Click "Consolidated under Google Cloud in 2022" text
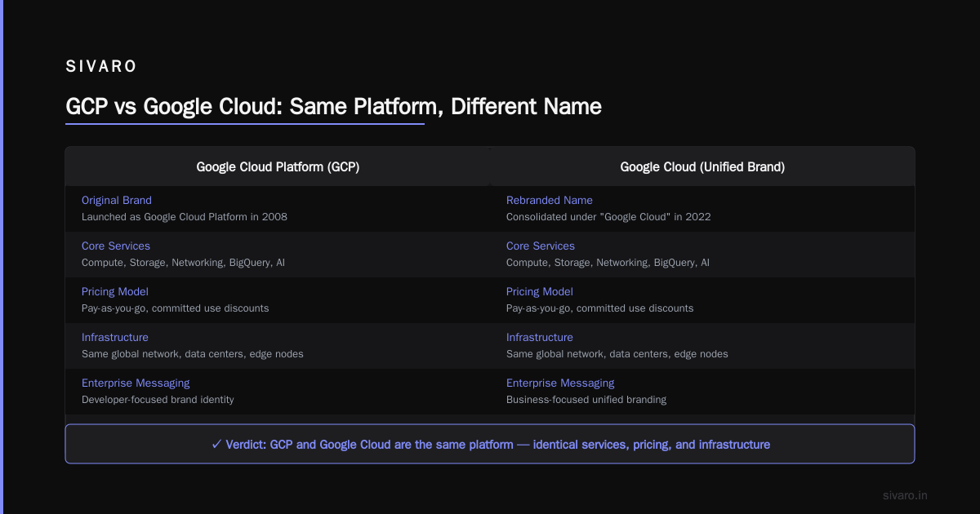The image size is (980, 514). (x=608, y=217)
